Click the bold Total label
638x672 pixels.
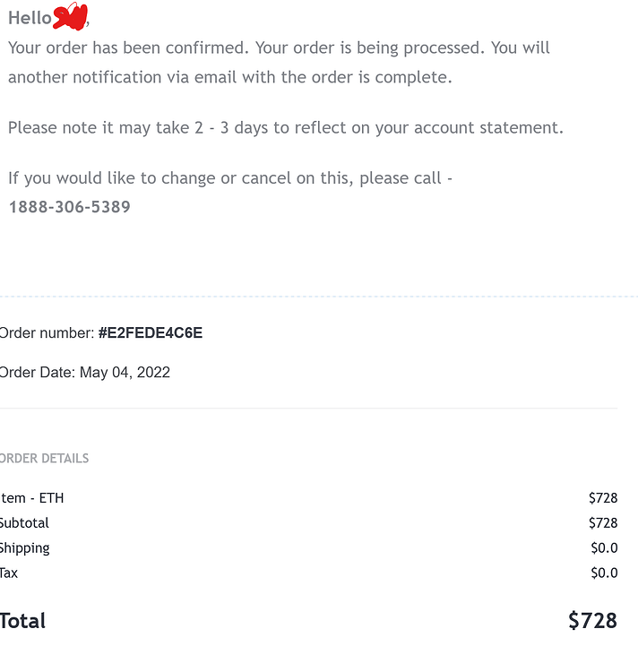click(x=22, y=621)
